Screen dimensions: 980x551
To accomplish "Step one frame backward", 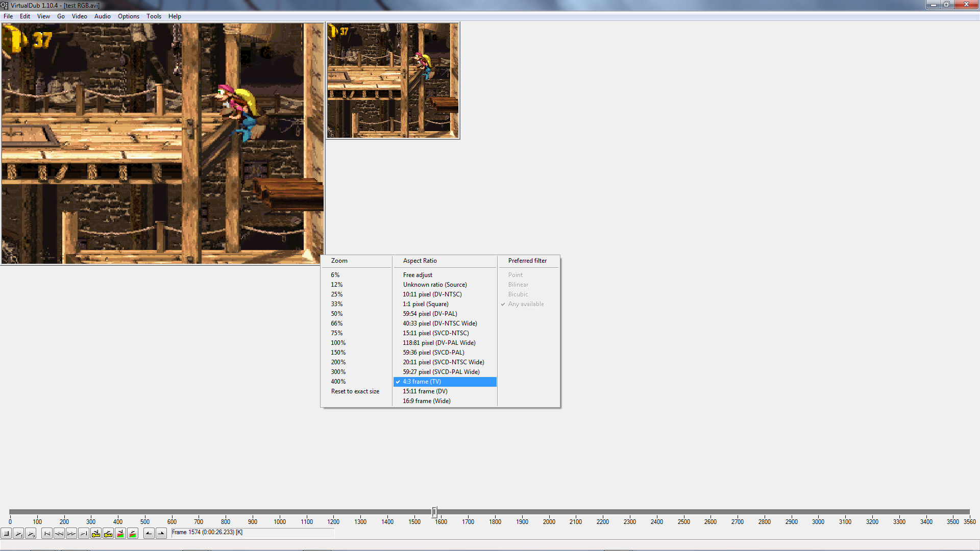I will [59, 533].
